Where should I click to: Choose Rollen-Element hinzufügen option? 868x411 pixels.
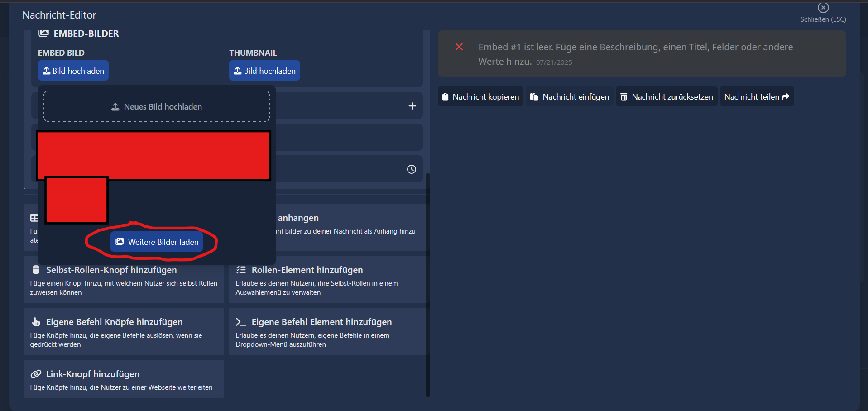point(327,280)
